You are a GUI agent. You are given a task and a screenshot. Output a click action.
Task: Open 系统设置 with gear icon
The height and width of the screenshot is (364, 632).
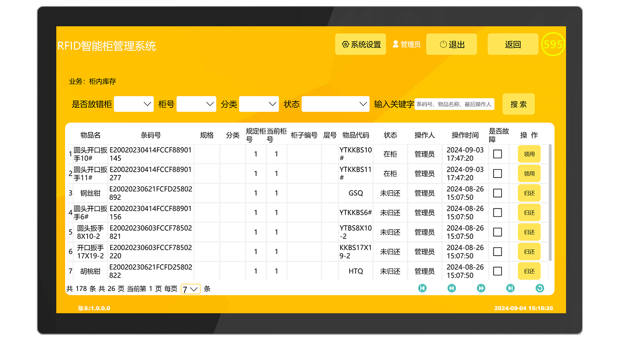tap(360, 44)
